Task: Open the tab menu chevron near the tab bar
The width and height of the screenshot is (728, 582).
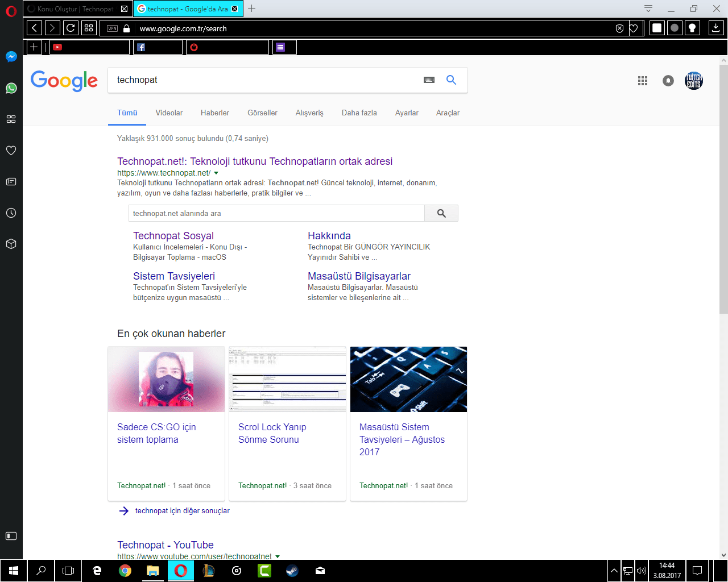Action: [x=648, y=9]
